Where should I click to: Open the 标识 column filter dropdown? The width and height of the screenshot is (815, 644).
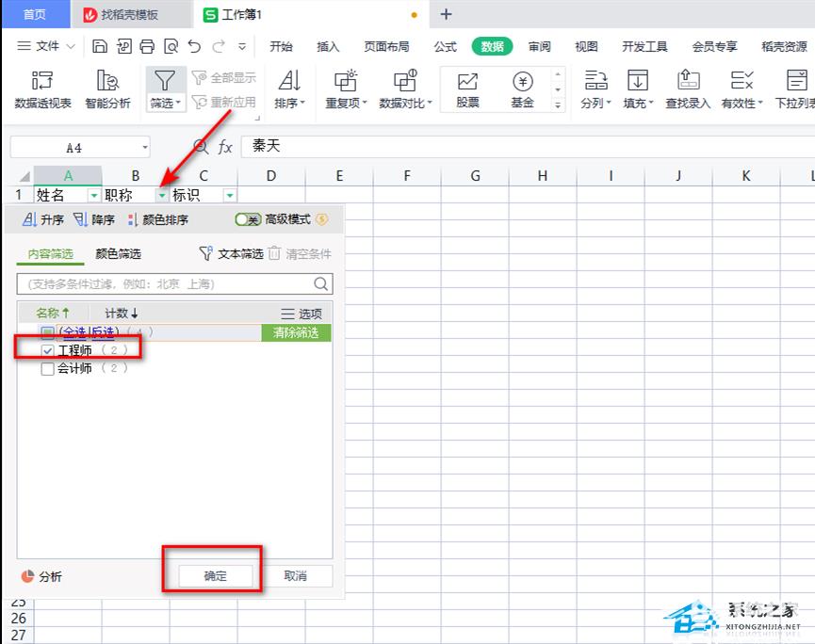(x=230, y=195)
